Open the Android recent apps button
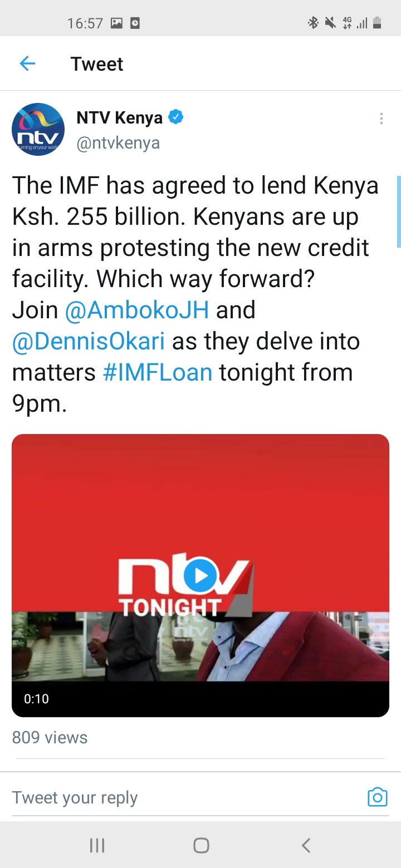Viewport: 401px width, 868px height. [97, 846]
